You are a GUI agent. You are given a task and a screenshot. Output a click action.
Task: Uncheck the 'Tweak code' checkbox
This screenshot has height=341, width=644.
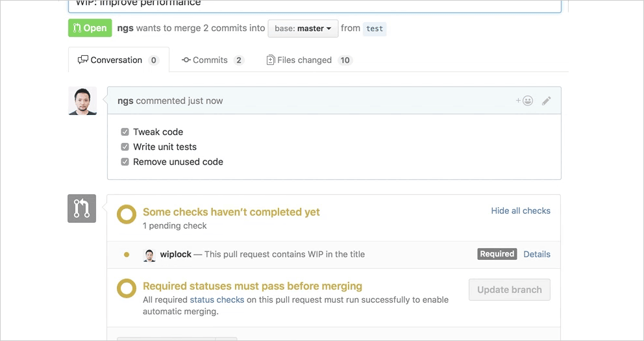(125, 132)
